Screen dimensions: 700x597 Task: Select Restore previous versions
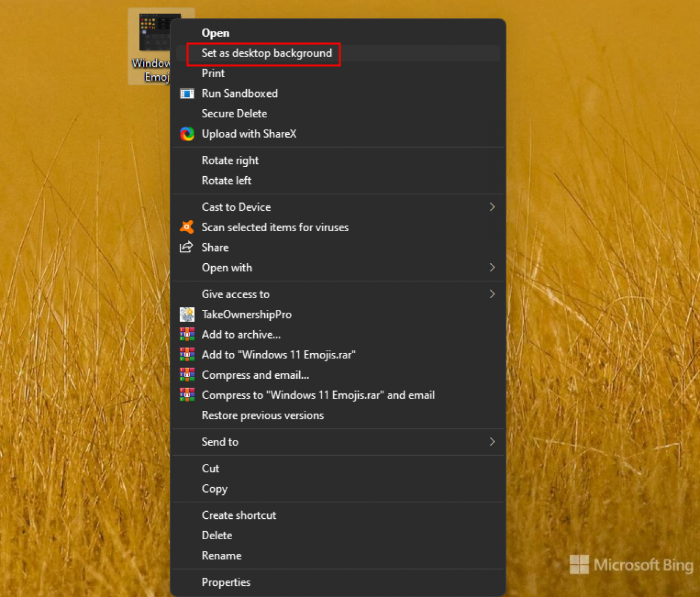coord(262,415)
